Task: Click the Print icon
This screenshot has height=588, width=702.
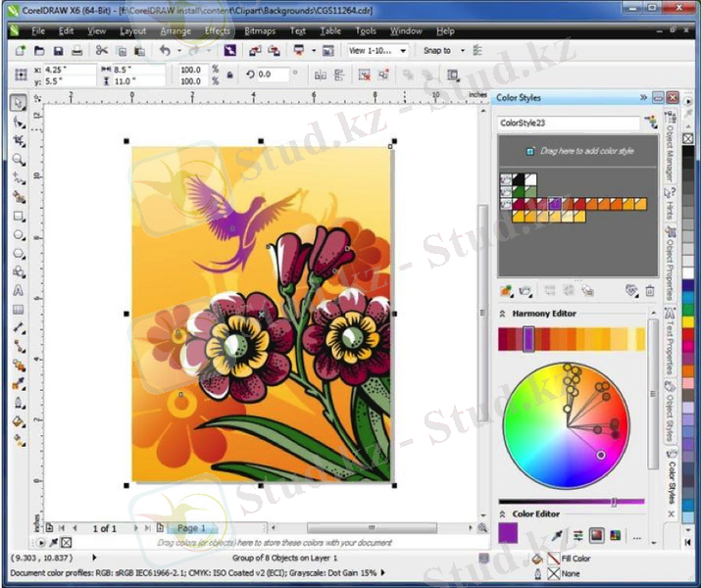Action: pos(77,51)
